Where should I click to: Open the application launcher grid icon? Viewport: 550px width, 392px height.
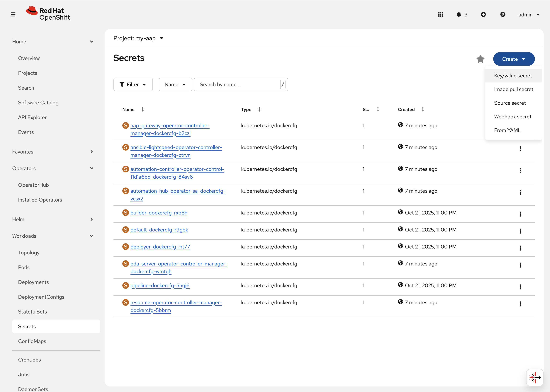pos(440,14)
